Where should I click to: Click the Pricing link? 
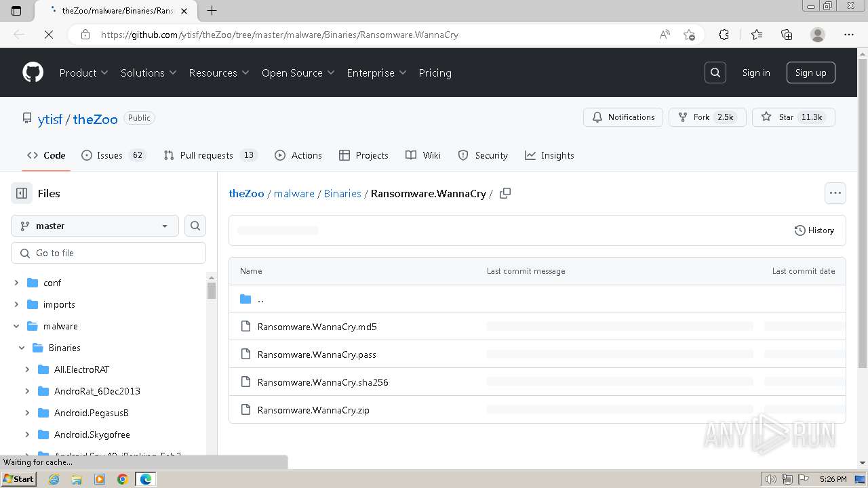click(x=435, y=73)
